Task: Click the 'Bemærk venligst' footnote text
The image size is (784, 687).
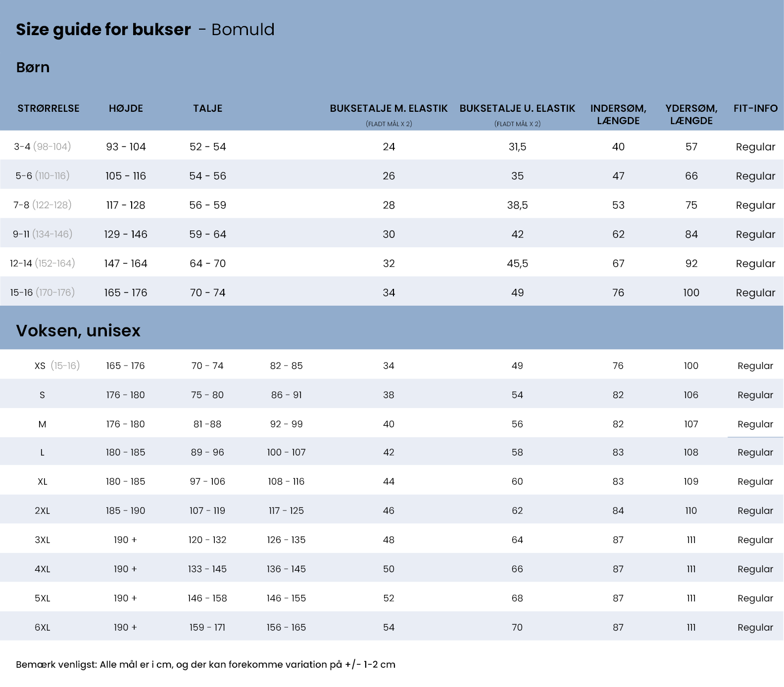Action: click(x=205, y=664)
